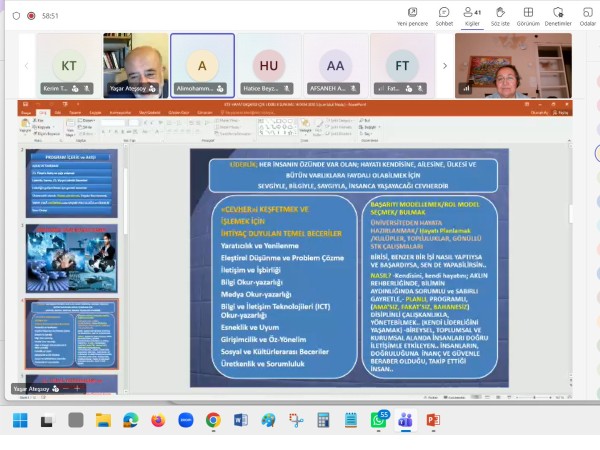The width and height of the screenshot is (600, 450).
Task: Select the FT Fat... participant tile
Action: 402,65
